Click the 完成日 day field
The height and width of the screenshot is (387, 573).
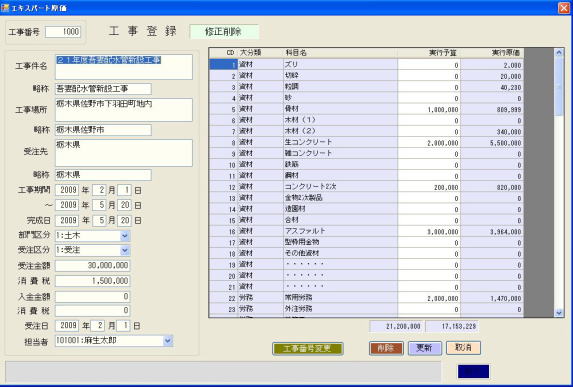tap(125, 220)
